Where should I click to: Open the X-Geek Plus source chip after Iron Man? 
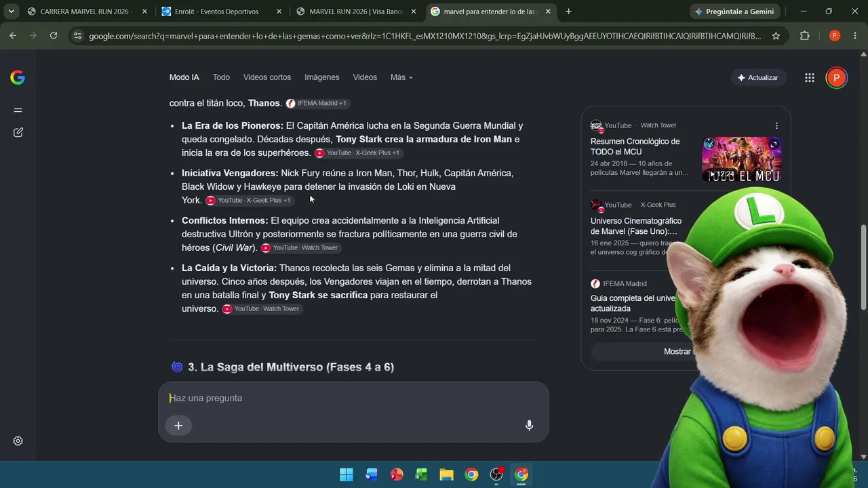point(357,153)
